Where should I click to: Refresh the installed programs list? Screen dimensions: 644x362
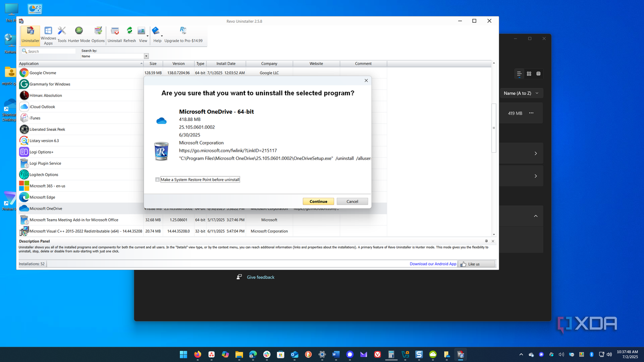130,35
